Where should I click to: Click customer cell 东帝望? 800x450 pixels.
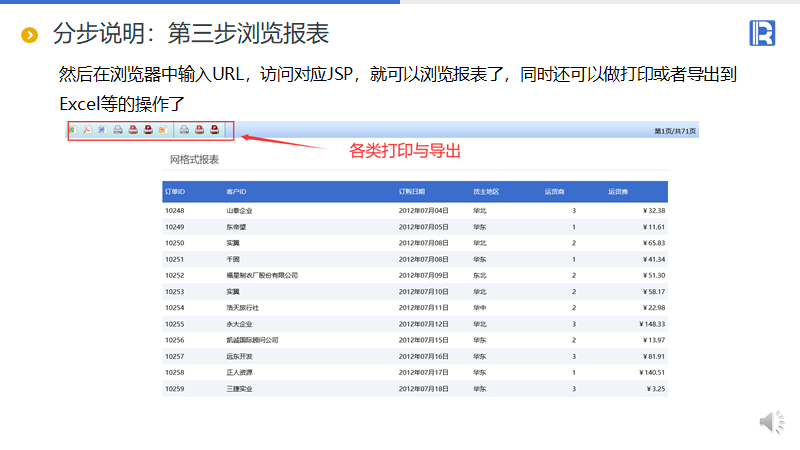[x=236, y=227]
